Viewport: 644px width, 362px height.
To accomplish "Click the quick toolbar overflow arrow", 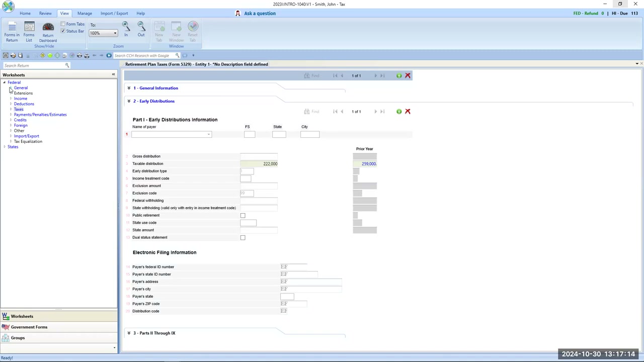I will (x=193, y=55).
